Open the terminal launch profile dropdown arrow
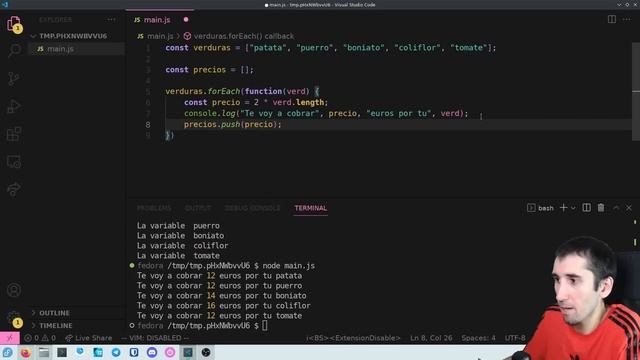 pyautogui.click(x=573, y=208)
